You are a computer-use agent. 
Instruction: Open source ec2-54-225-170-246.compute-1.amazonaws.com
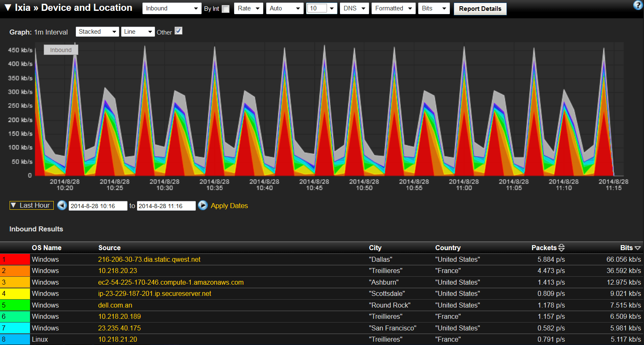tap(171, 282)
